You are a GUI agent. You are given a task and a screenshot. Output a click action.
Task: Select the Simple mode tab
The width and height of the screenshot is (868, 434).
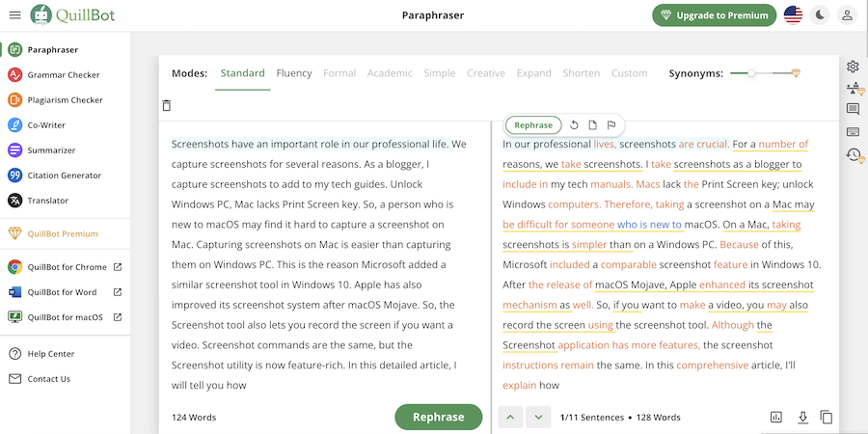(x=440, y=73)
